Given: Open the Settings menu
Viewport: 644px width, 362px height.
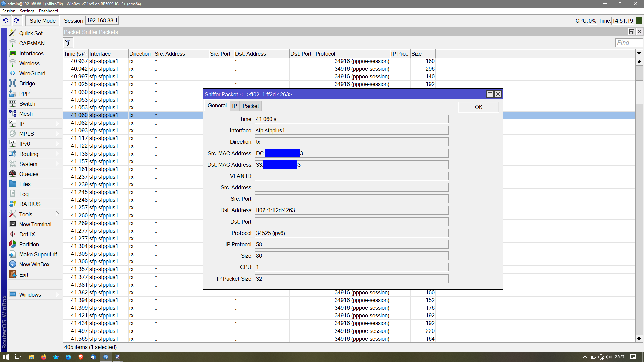Looking at the screenshot, I should pos(27,11).
